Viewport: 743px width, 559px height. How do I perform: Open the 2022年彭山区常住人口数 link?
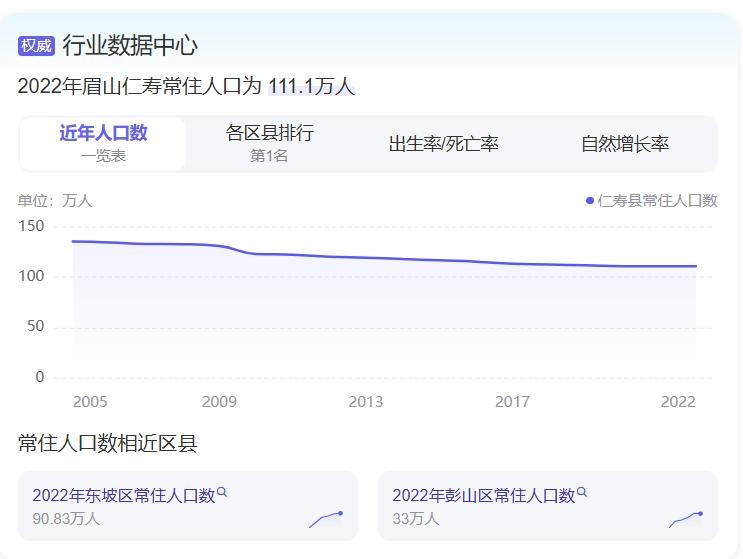click(x=483, y=495)
